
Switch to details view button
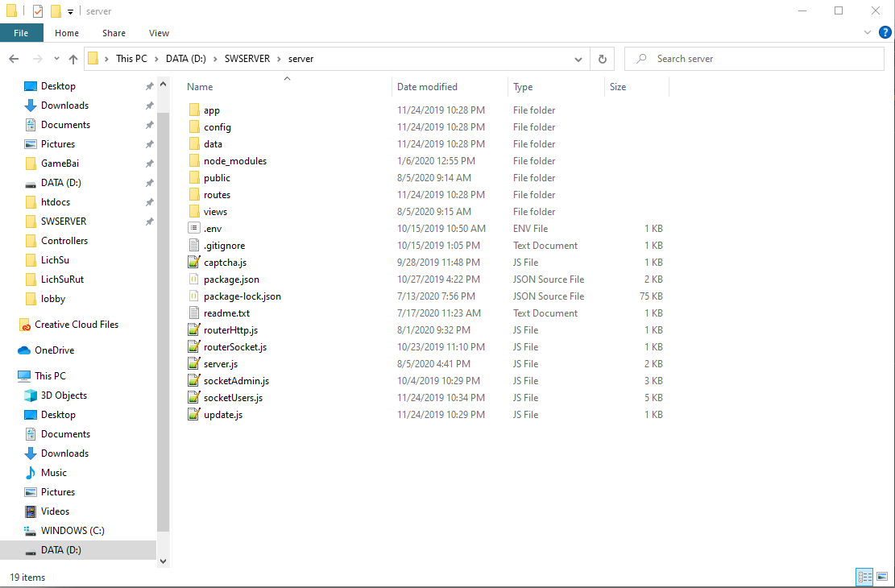[x=864, y=577]
